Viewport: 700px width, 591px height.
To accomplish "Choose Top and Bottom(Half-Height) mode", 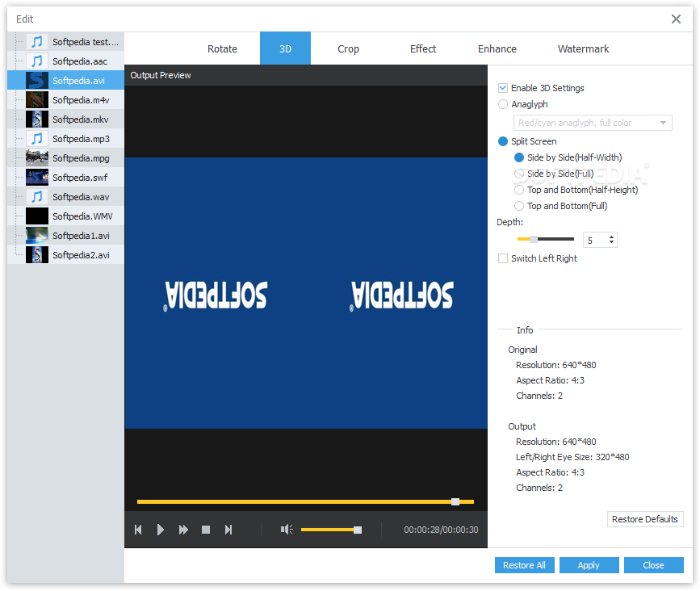I will tap(519, 190).
